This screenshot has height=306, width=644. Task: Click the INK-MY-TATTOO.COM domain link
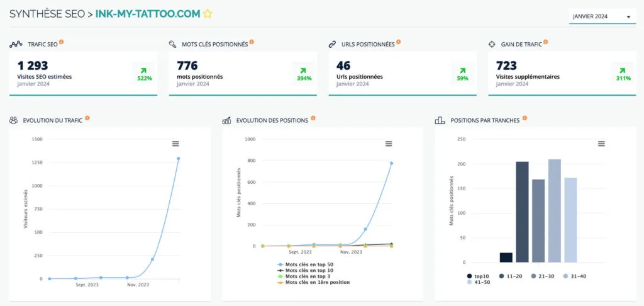147,14
